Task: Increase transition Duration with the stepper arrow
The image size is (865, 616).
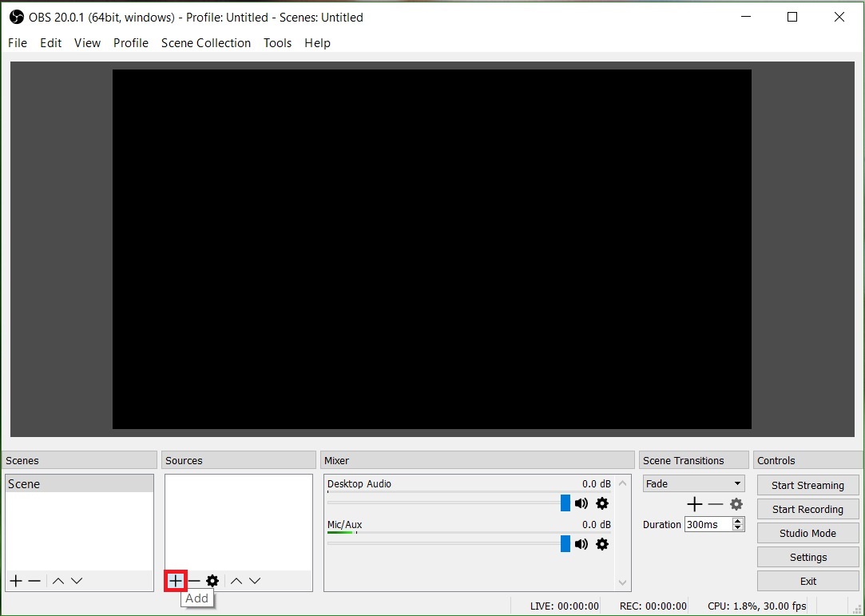Action: (x=736, y=520)
